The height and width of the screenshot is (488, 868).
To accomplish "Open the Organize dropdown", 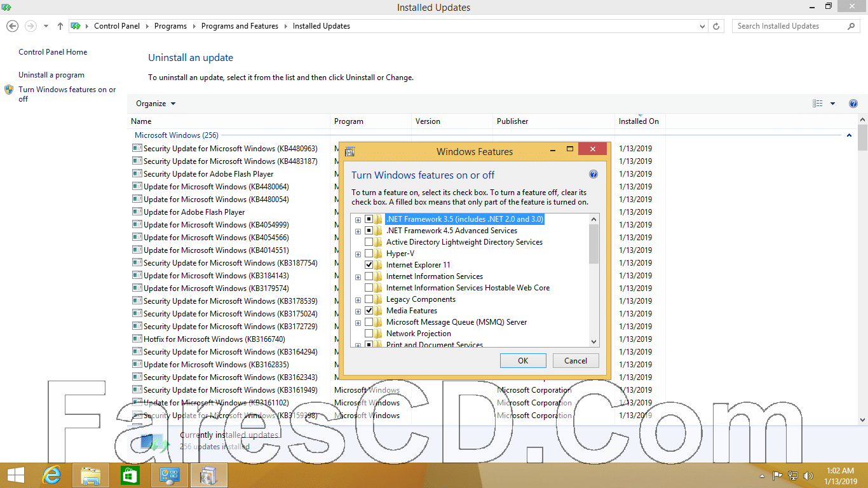I will click(x=156, y=104).
